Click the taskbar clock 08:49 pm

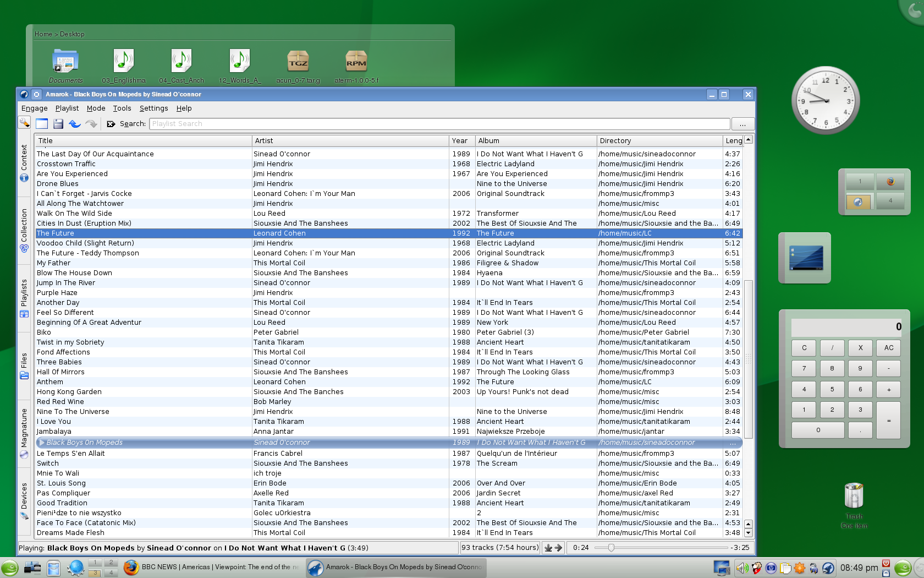859,568
